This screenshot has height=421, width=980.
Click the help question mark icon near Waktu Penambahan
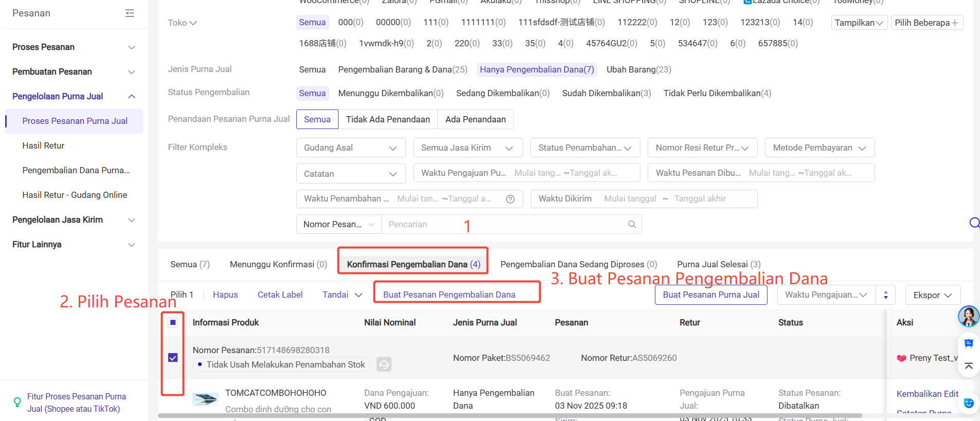pyautogui.click(x=510, y=199)
